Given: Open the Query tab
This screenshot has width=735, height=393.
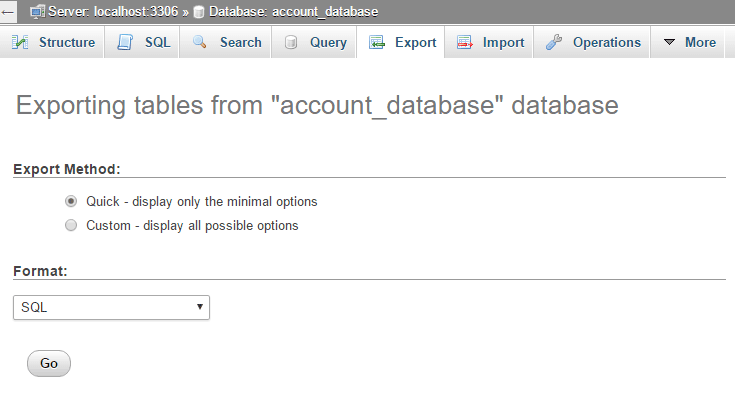Looking at the screenshot, I should coord(314,42).
